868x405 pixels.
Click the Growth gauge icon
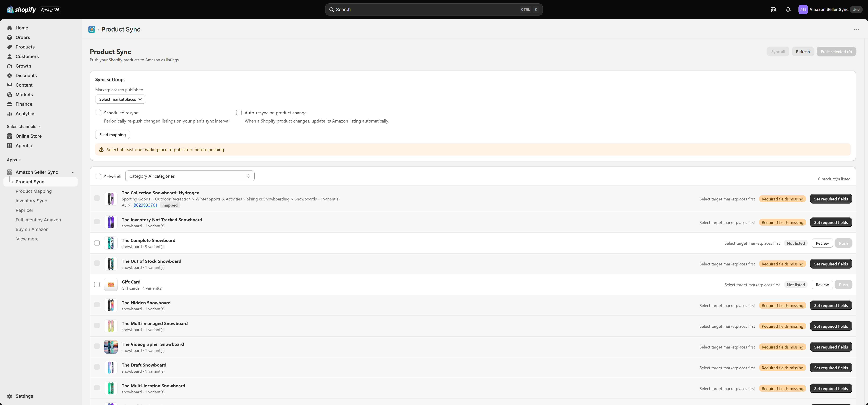click(x=9, y=66)
